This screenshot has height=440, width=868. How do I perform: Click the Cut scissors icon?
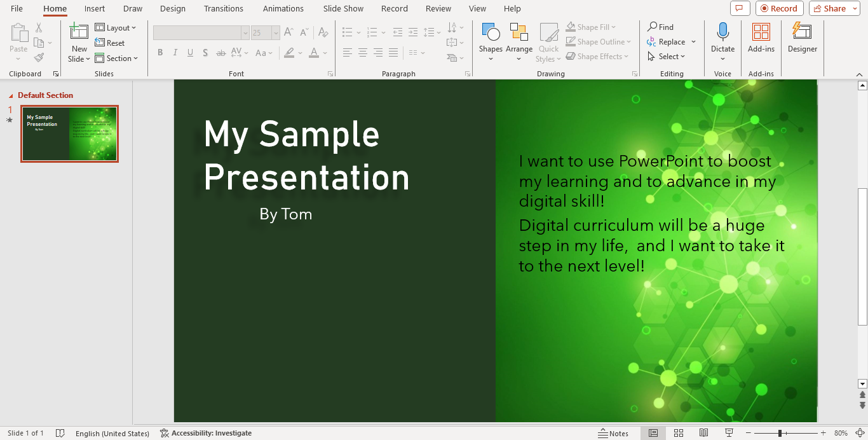point(39,28)
